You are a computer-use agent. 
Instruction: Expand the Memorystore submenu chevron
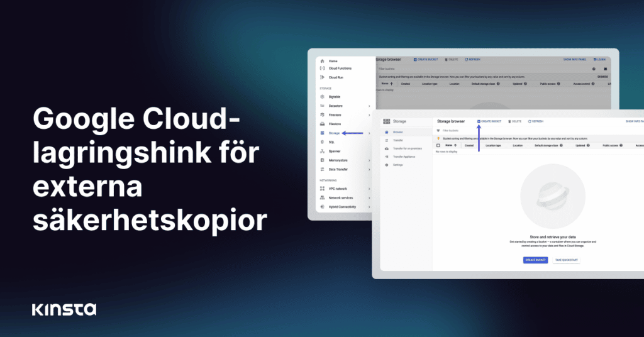point(369,160)
